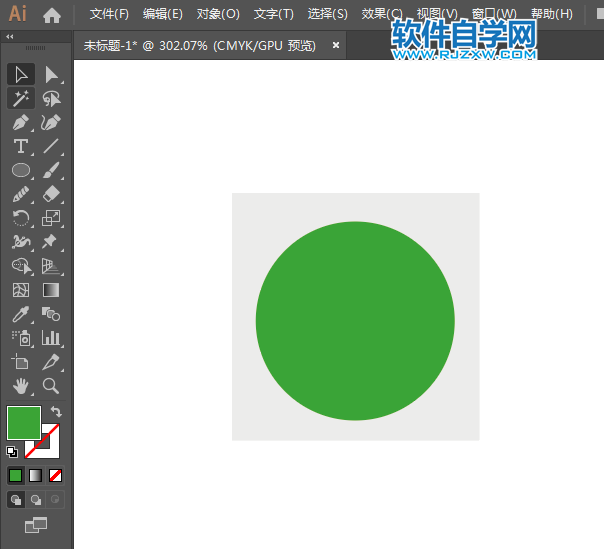The width and height of the screenshot is (604, 549).
Task: Choose the Warp width tool
Action: click(x=21, y=242)
